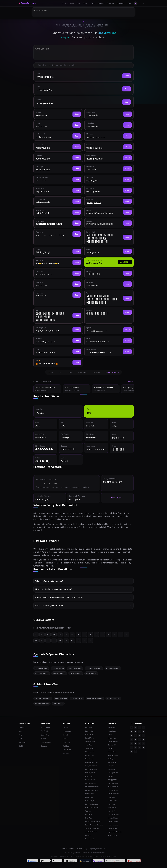
Task: Copy the Gothic style text
Action: [77, 125]
